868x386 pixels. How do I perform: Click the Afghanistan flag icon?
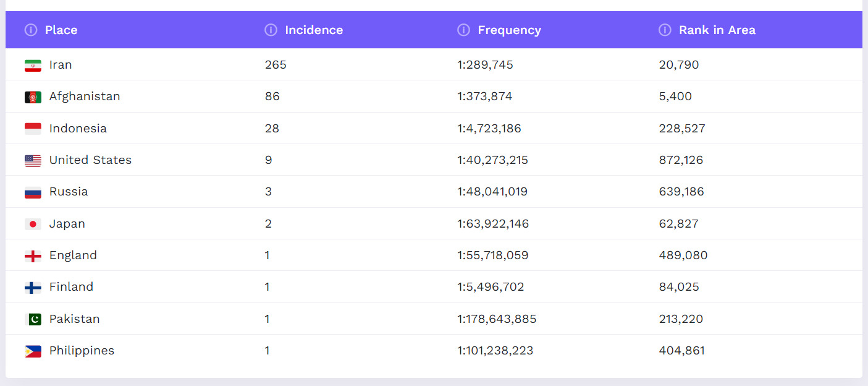pos(33,97)
